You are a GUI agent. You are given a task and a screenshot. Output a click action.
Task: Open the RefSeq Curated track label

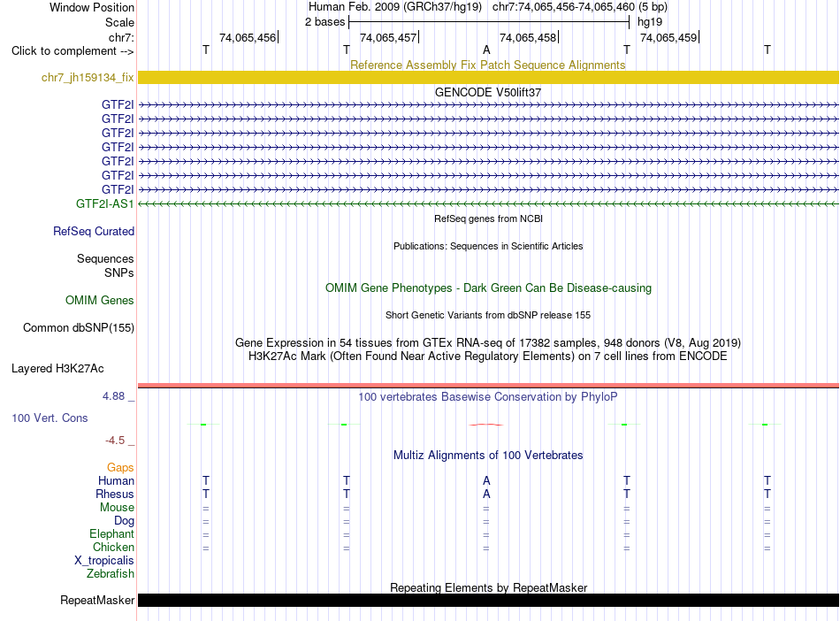93,231
